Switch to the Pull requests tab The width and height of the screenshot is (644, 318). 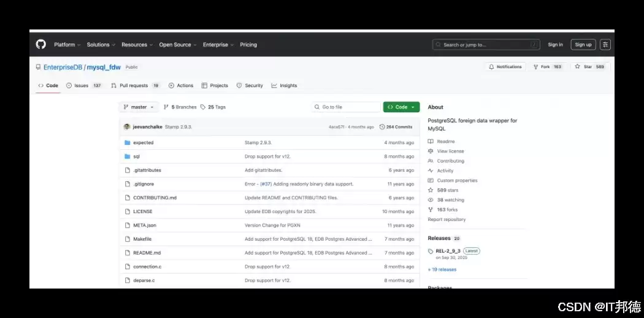(x=135, y=85)
